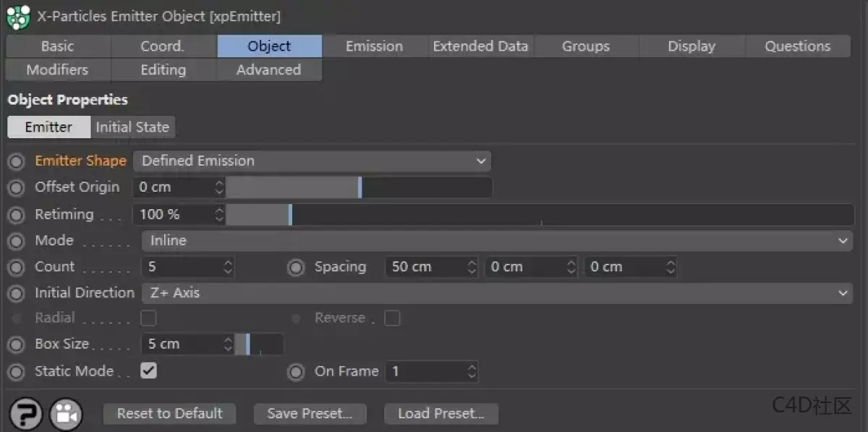Click the Reset to Default button
Screen dimensions: 868x432
pyautogui.click(x=169, y=413)
